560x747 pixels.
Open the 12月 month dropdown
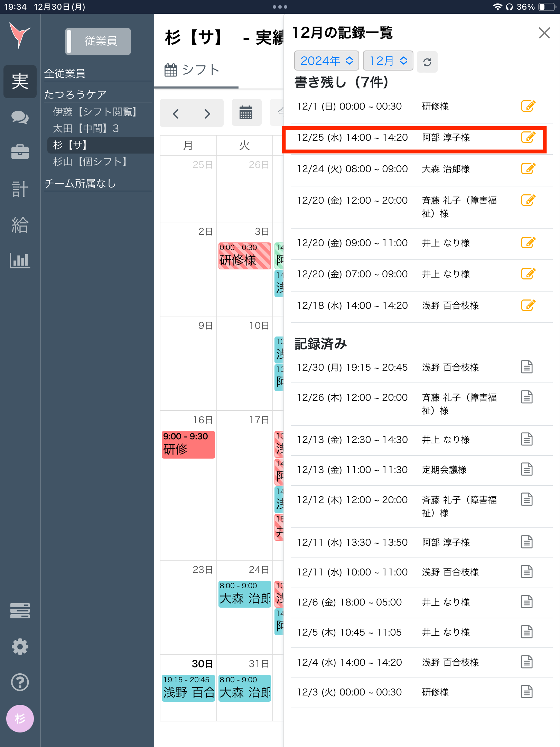(388, 61)
